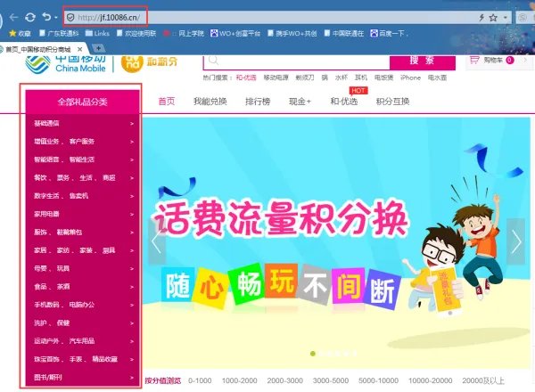Select the 母婴 category link
The width and height of the screenshot is (535, 392).
coord(40,268)
